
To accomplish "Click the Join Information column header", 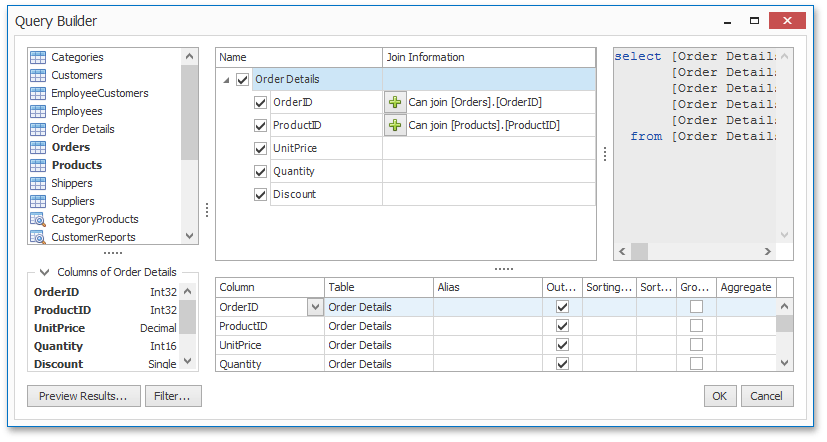I will coord(489,57).
